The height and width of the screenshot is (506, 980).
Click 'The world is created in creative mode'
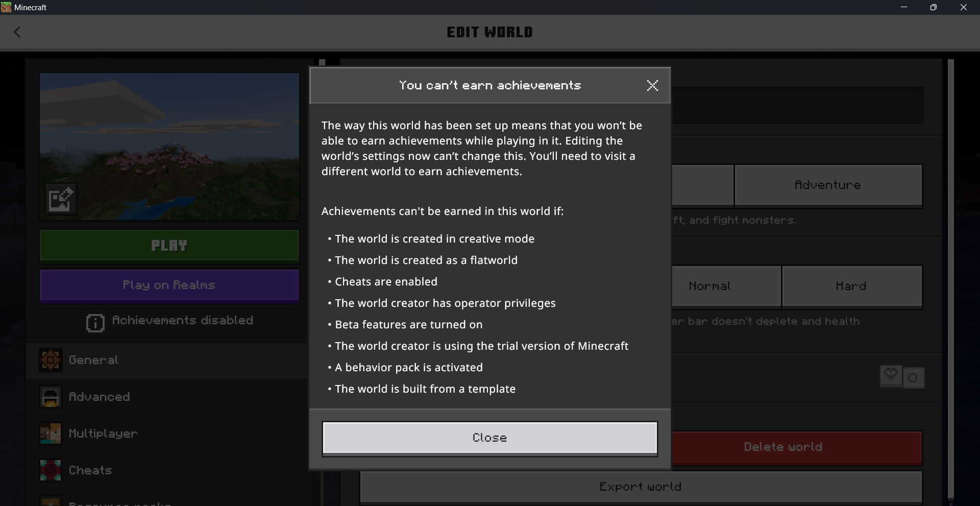tap(434, 239)
